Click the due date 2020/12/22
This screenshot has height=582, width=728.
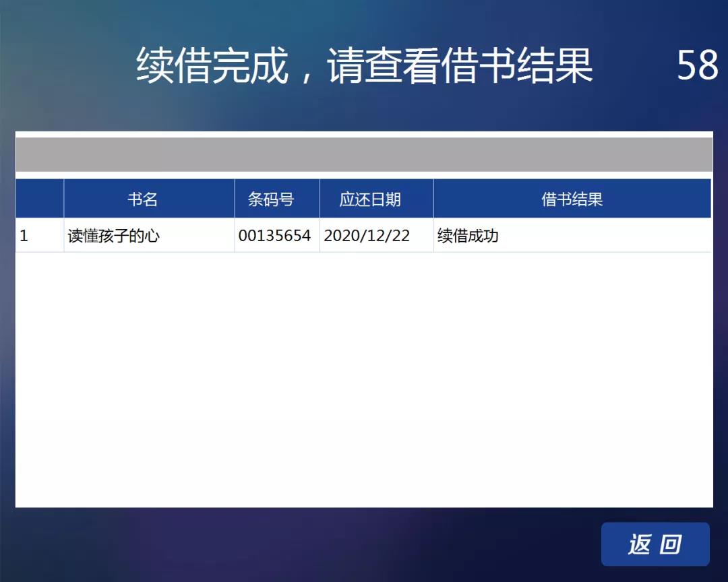(x=367, y=236)
